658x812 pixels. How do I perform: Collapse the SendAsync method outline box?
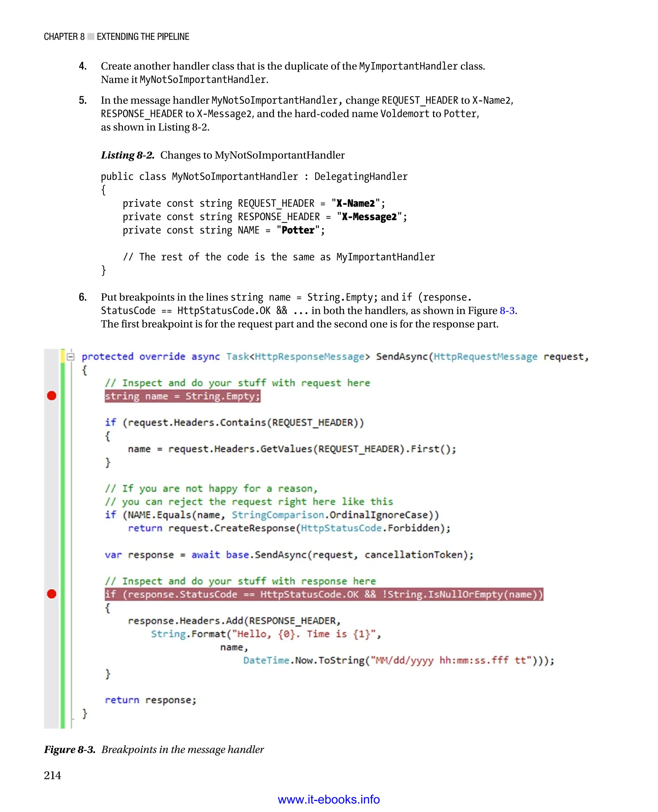click(x=70, y=356)
